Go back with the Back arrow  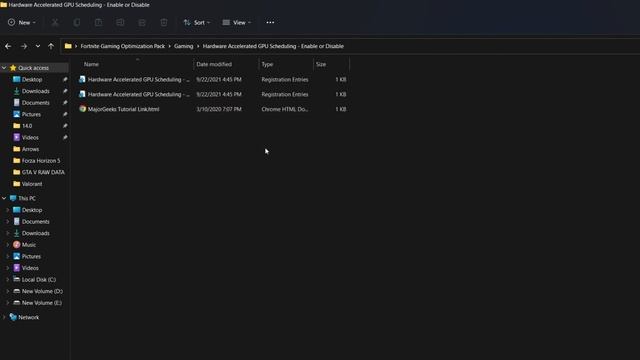(8, 46)
